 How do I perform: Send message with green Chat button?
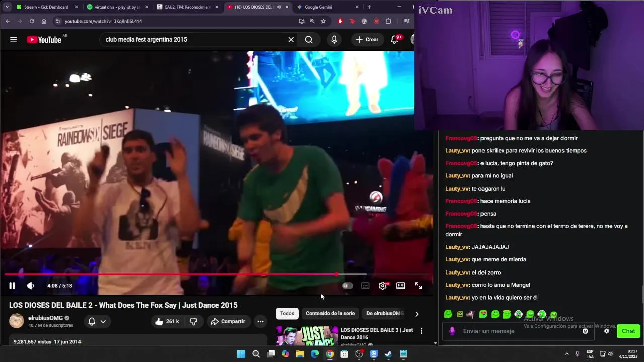[628, 331]
